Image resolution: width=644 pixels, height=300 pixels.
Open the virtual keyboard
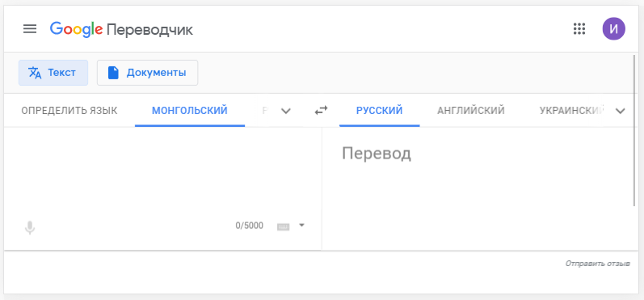point(284,226)
